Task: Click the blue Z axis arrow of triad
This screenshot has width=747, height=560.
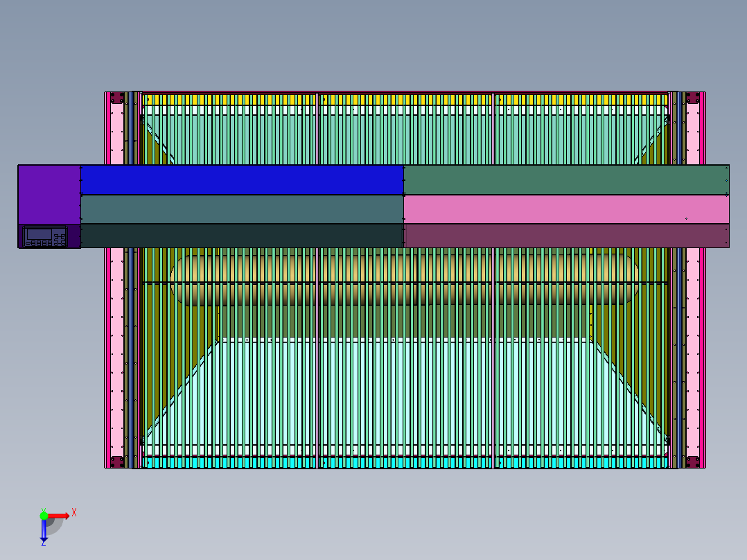Action: (x=44, y=530)
